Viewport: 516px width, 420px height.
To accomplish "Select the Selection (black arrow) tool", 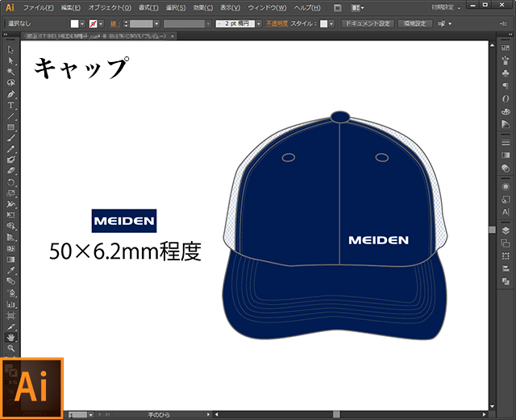I will pos(10,50).
